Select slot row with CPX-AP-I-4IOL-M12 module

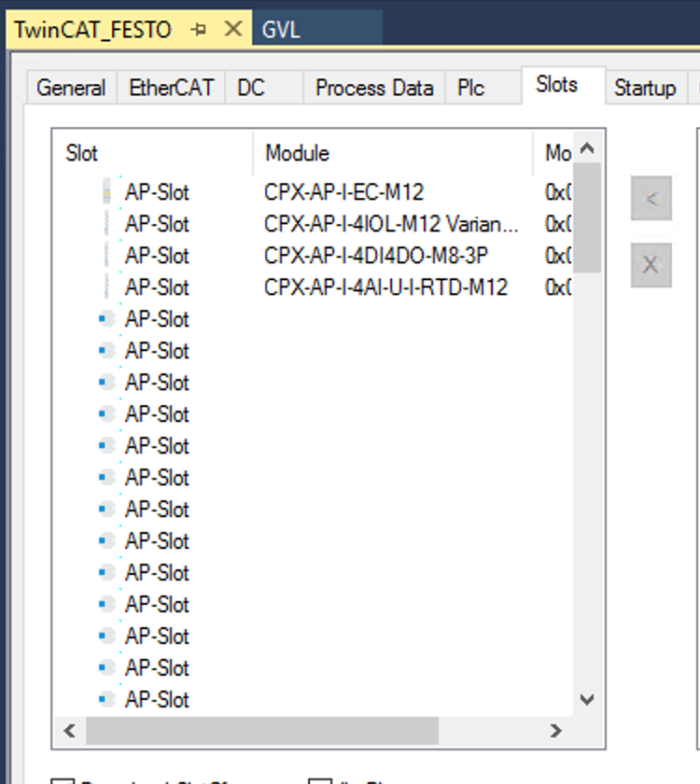pos(313,224)
